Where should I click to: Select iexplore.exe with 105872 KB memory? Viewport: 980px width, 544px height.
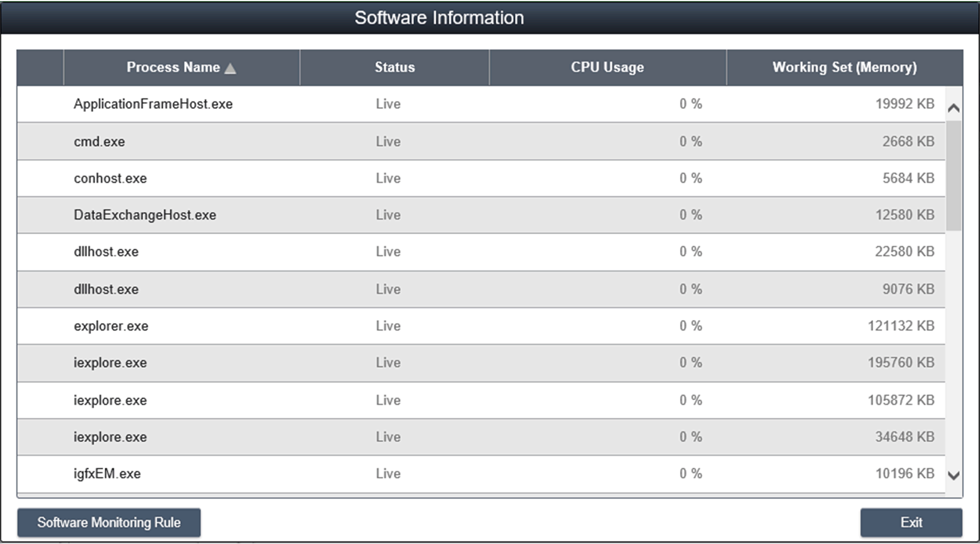(110, 400)
